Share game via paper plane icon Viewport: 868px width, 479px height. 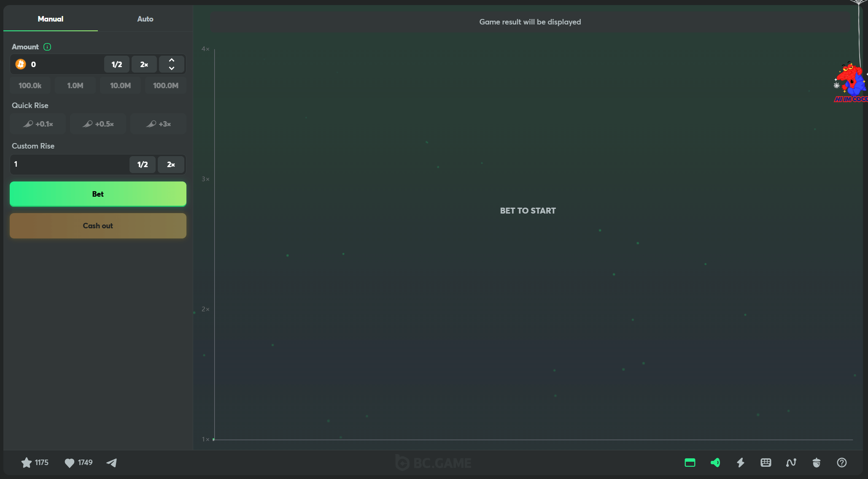click(x=112, y=463)
